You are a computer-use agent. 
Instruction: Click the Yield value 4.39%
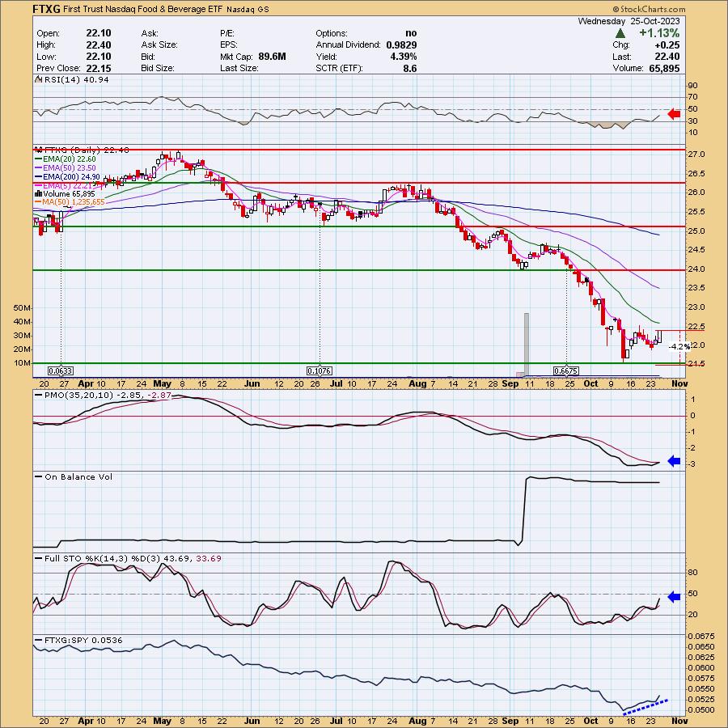point(404,57)
